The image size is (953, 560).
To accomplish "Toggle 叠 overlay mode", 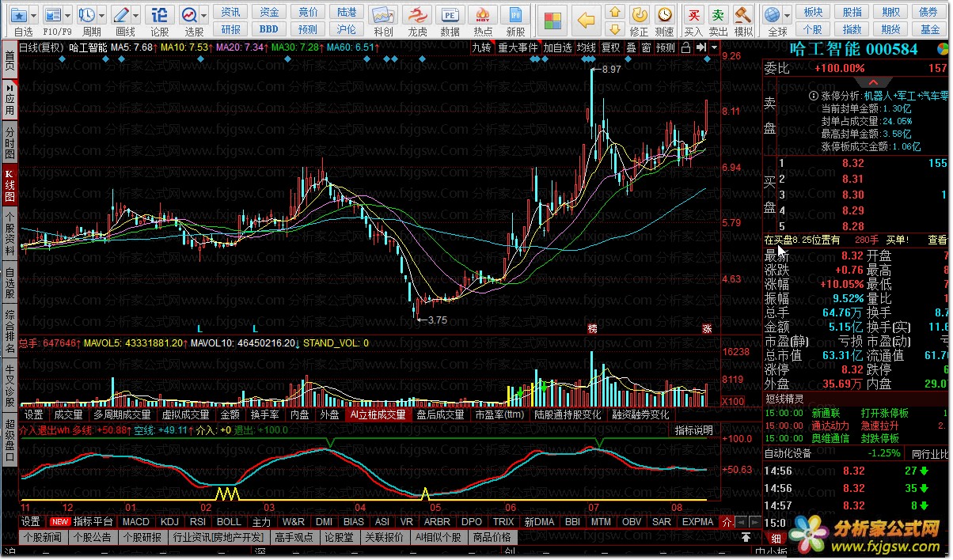I will click(631, 47).
